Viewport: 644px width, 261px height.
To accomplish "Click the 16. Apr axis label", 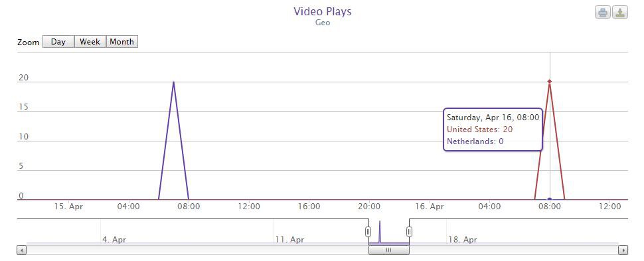I will click(429, 207).
